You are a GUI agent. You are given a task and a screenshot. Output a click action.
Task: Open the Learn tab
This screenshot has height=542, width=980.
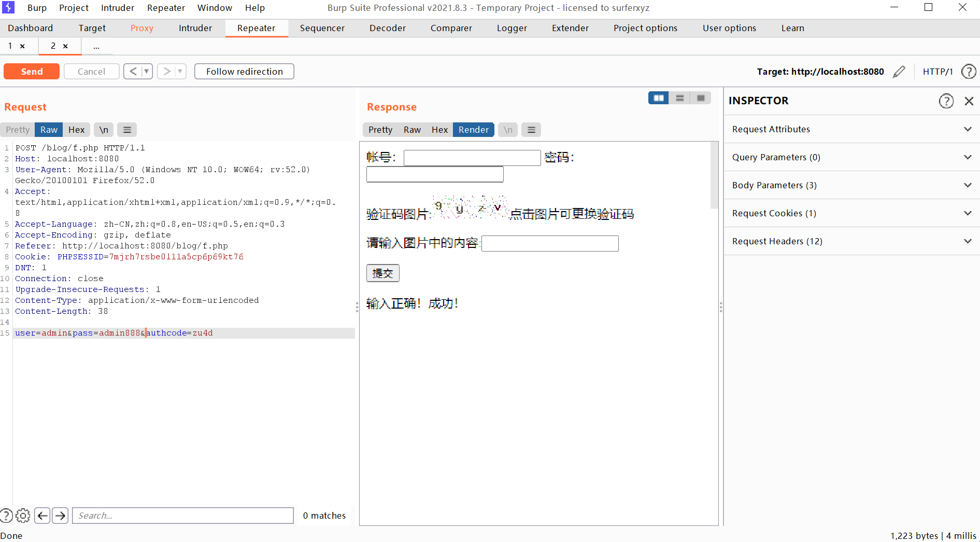[x=793, y=28]
